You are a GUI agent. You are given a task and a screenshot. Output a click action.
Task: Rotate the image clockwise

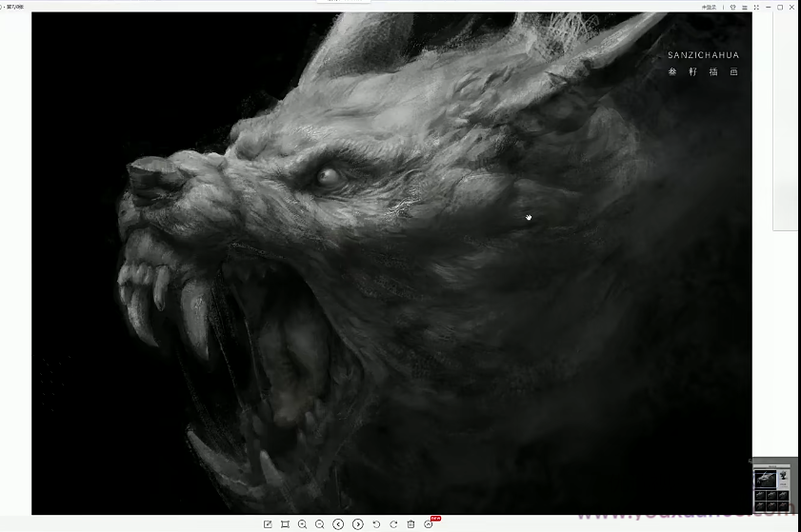coord(393,524)
